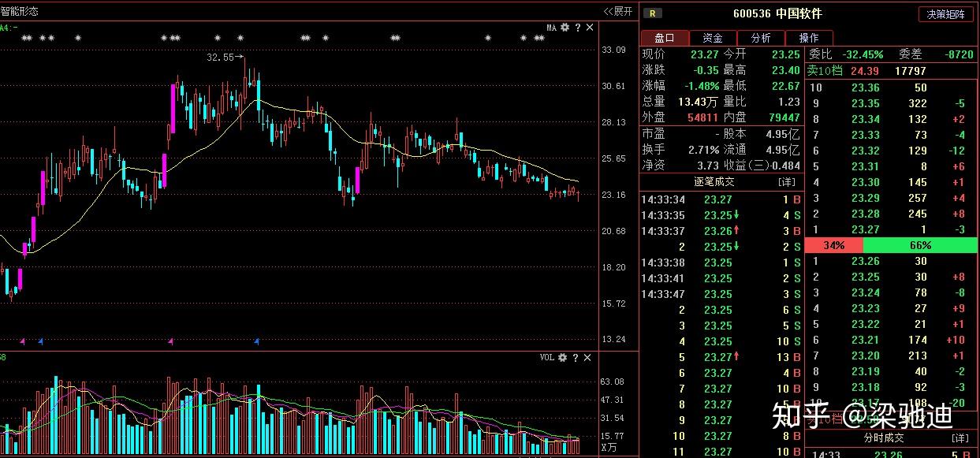Open the 逐笔成交 detail via [详] link

click(x=784, y=182)
